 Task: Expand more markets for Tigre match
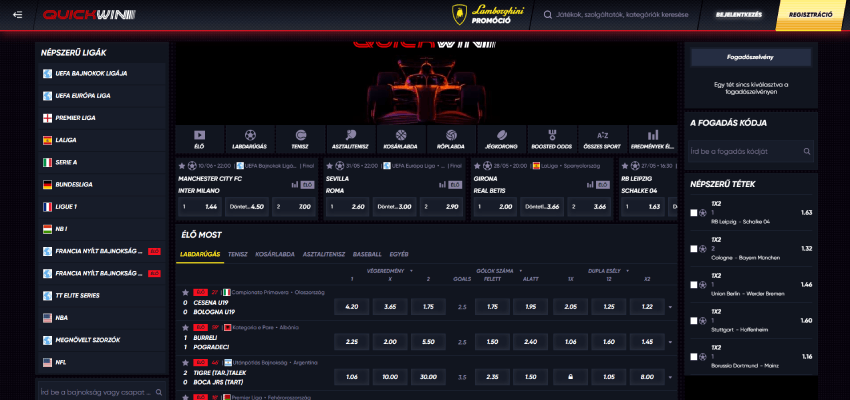tap(671, 377)
